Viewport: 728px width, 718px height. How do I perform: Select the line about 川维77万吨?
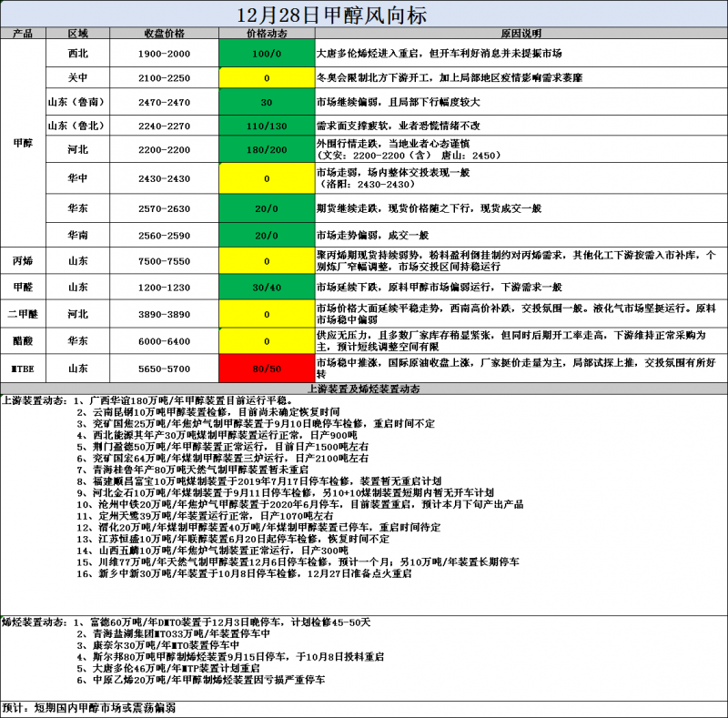coord(298,562)
